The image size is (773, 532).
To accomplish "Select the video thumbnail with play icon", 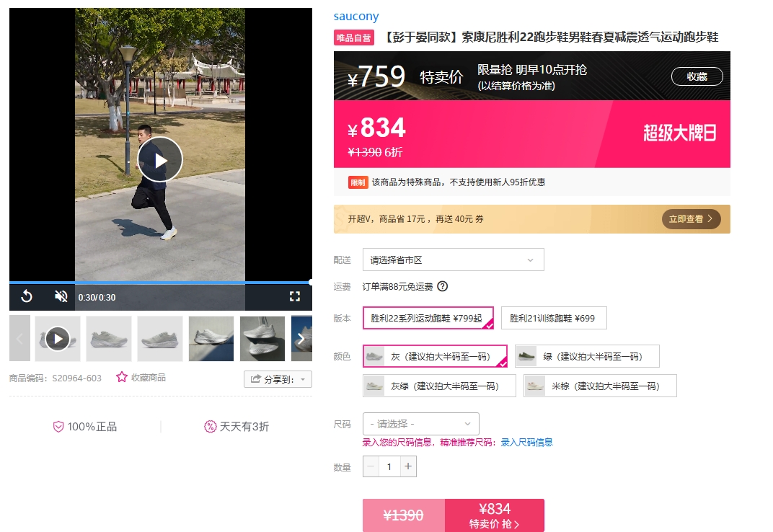I will pyautogui.click(x=58, y=339).
